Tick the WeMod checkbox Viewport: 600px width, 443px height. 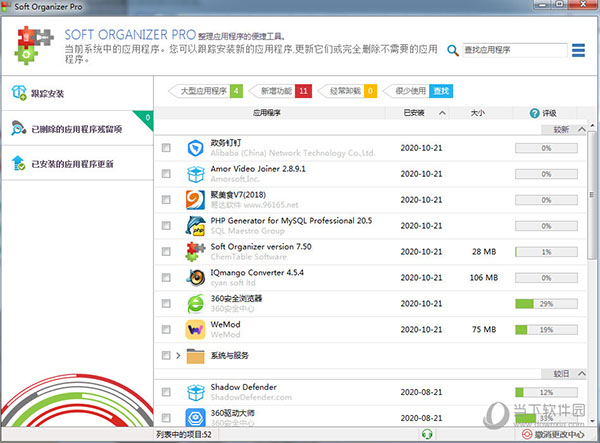click(166, 329)
